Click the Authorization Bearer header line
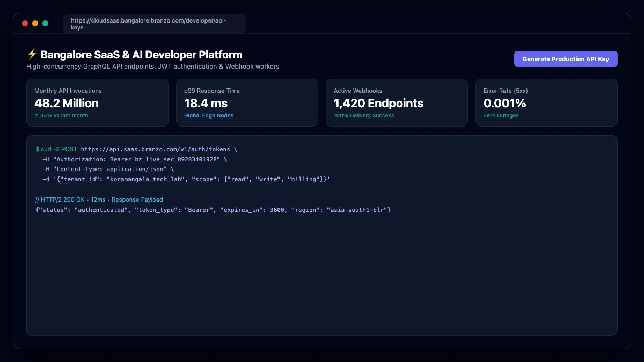 click(135, 159)
